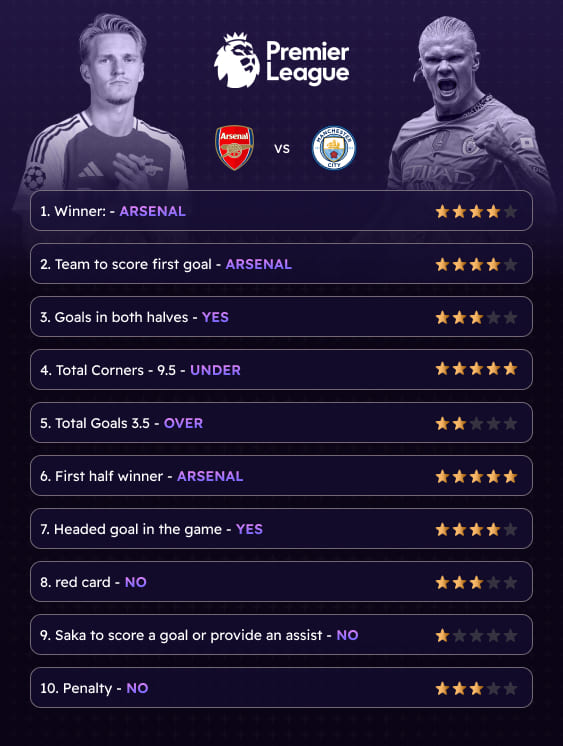Click the Arsenal club crest
The height and width of the screenshot is (746, 563).
[x=234, y=148]
